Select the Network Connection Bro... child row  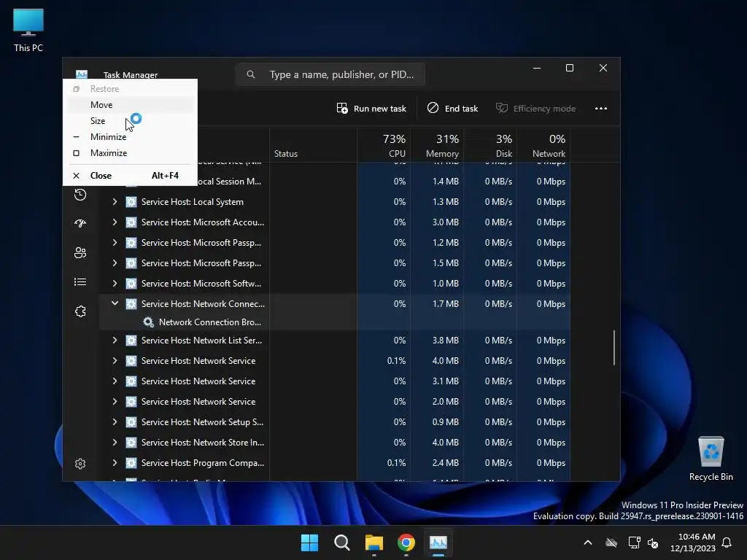pos(334,322)
